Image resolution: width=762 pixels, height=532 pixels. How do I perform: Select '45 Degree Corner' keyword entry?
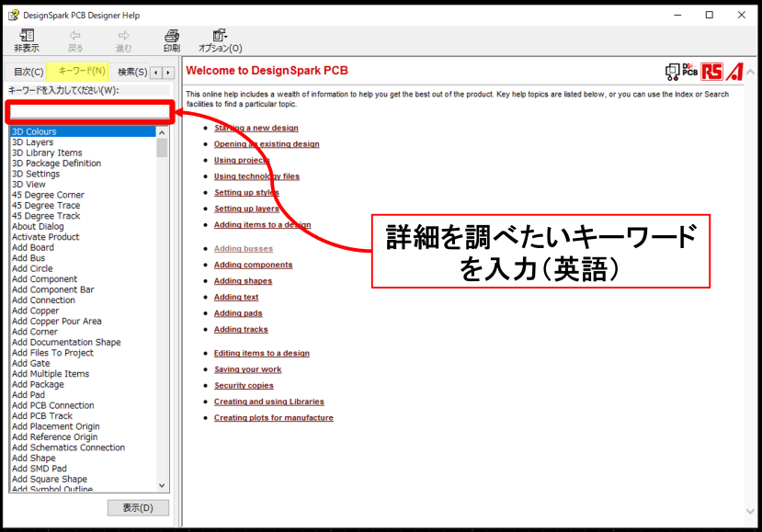point(48,195)
